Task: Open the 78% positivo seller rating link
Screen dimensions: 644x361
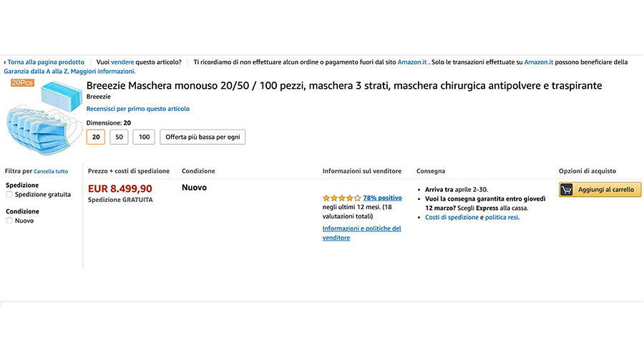Action: [382, 198]
